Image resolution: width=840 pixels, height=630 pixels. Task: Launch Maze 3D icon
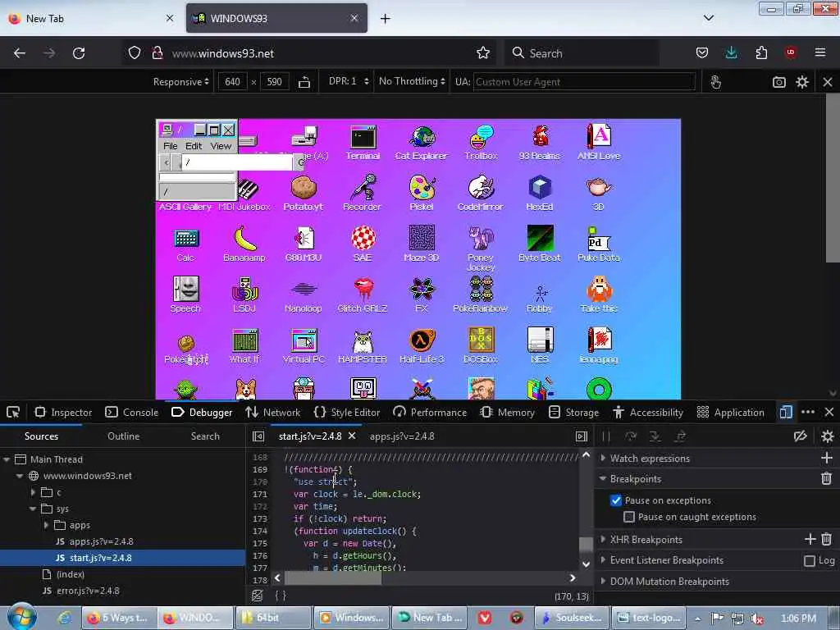click(x=422, y=244)
